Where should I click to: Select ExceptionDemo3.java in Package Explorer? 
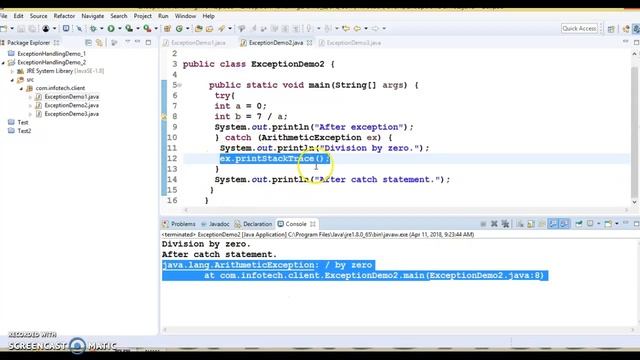click(x=71, y=114)
